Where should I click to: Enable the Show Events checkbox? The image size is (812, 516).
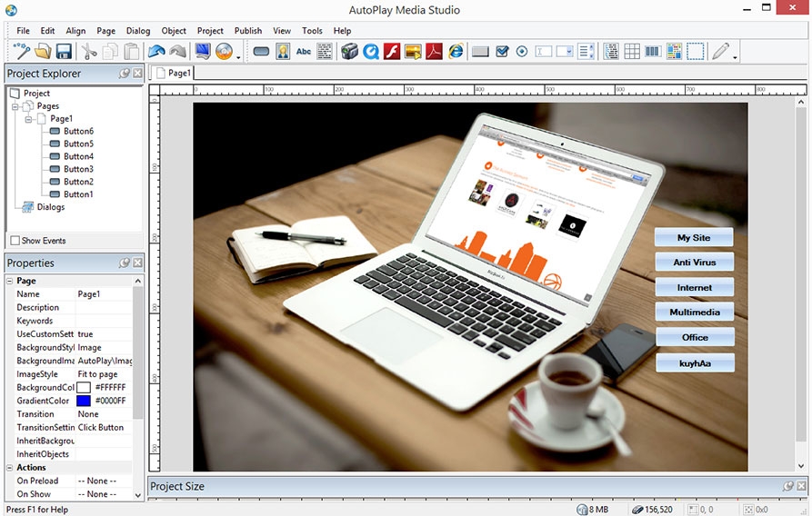[15, 241]
